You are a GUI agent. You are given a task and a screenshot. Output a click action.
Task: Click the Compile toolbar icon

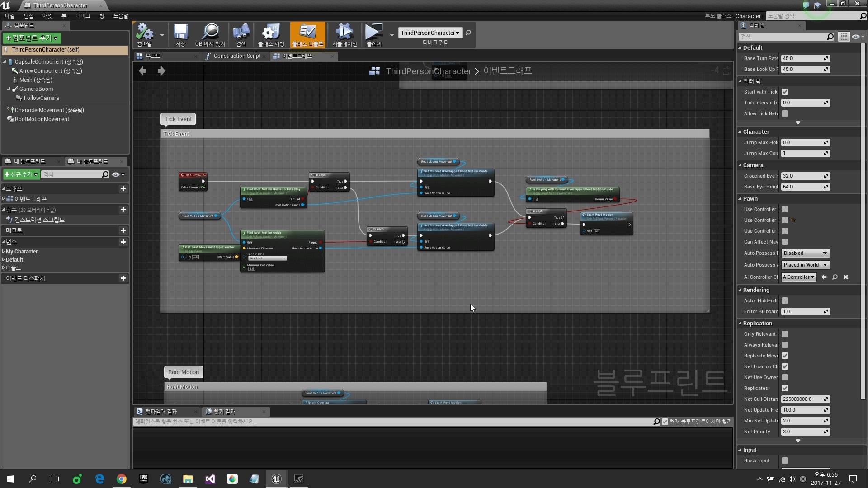[145, 32]
